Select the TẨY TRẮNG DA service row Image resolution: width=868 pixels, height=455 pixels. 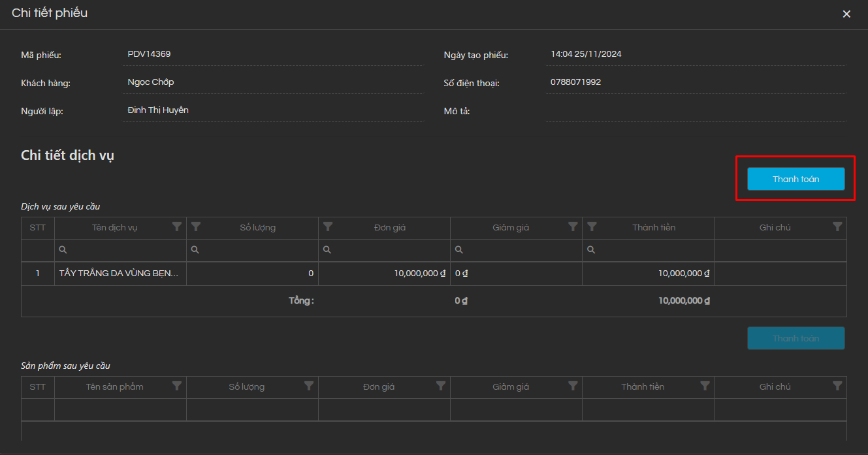point(119,274)
